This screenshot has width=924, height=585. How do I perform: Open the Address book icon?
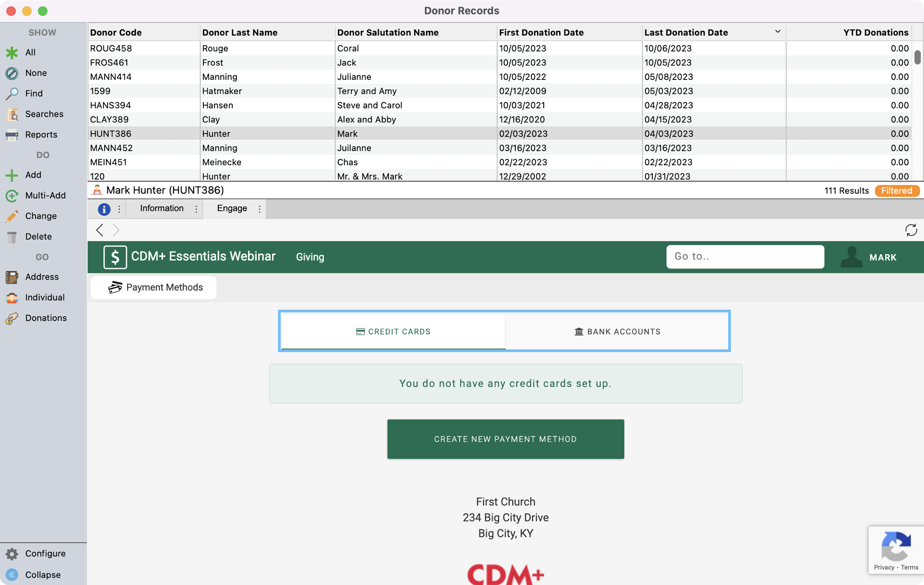point(12,277)
